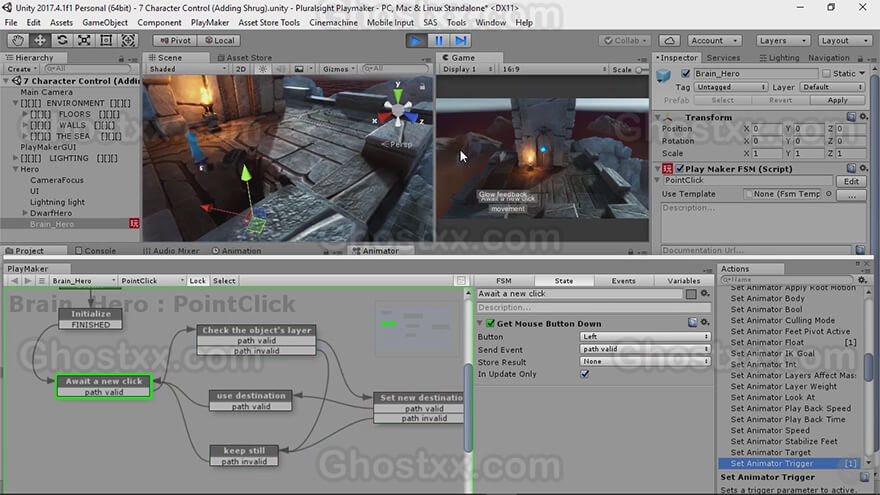Click the Apply prefab button

[x=837, y=100]
